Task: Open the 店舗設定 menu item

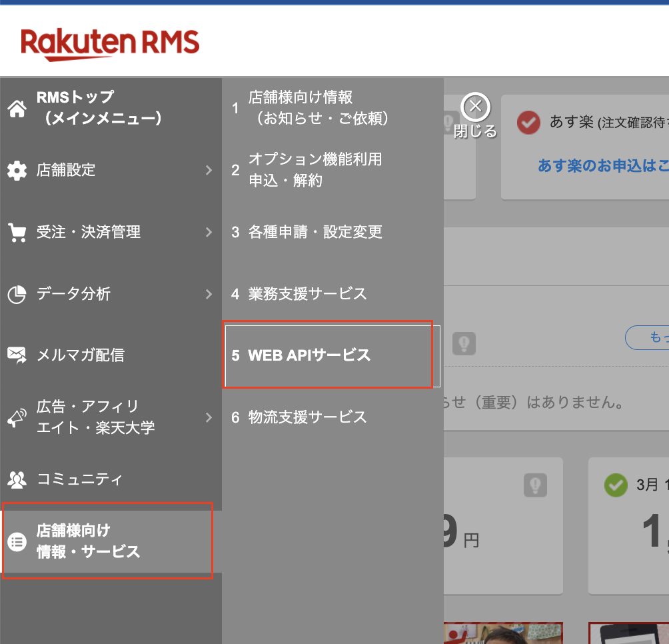Action: (111, 170)
